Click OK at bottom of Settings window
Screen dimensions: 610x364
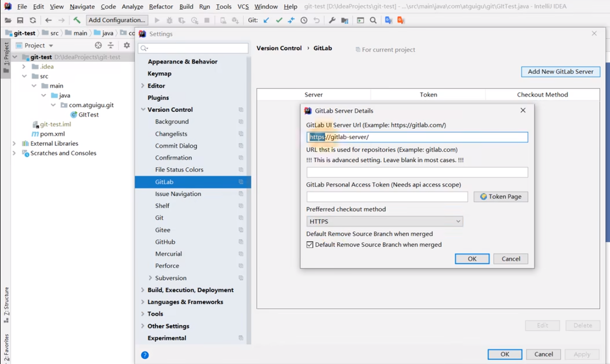click(x=505, y=354)
